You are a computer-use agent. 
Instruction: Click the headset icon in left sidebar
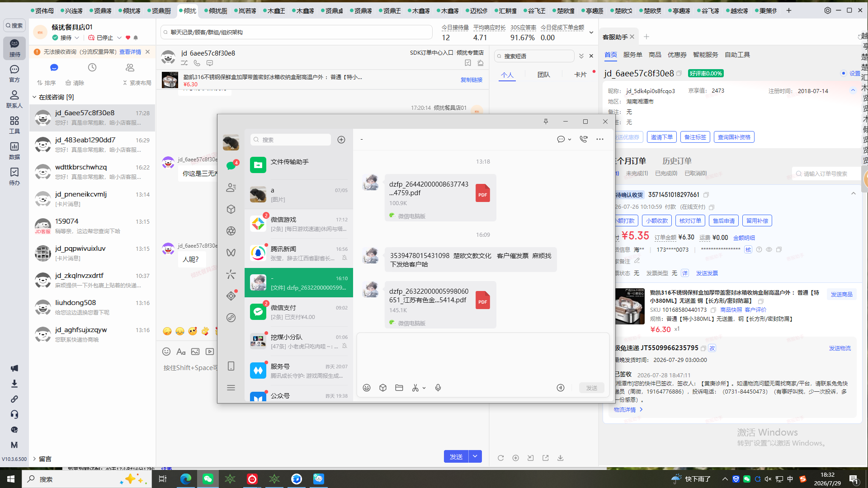(x=14, y=414)
